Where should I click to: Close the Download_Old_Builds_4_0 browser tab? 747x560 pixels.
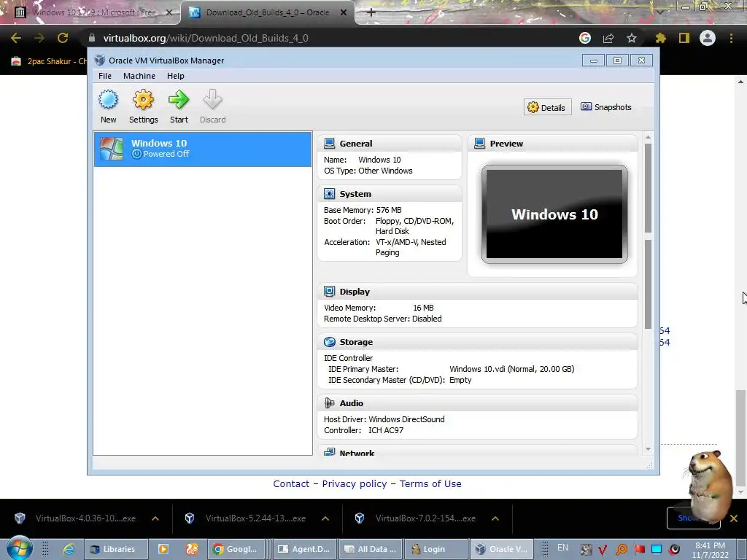point(344,12)
